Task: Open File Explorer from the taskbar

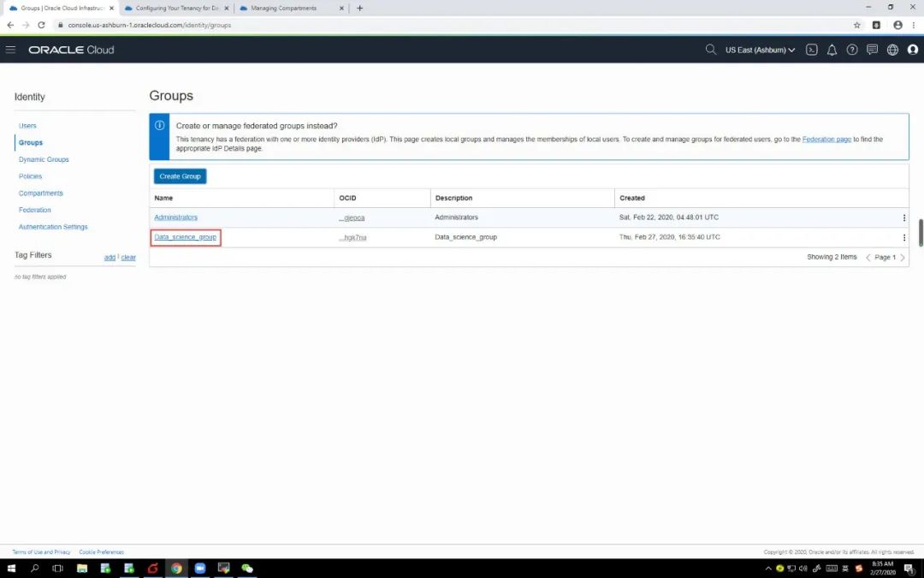Action: pyautogui.click(x=81, y=569)
